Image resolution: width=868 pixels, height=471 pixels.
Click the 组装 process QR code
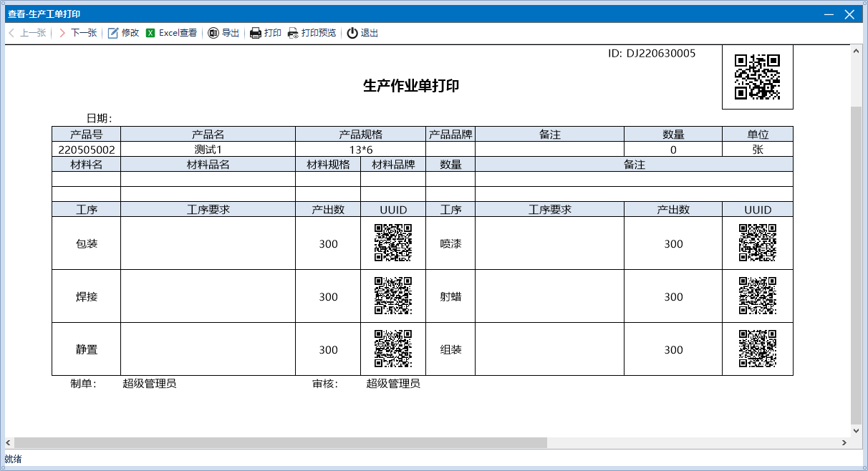758,349
